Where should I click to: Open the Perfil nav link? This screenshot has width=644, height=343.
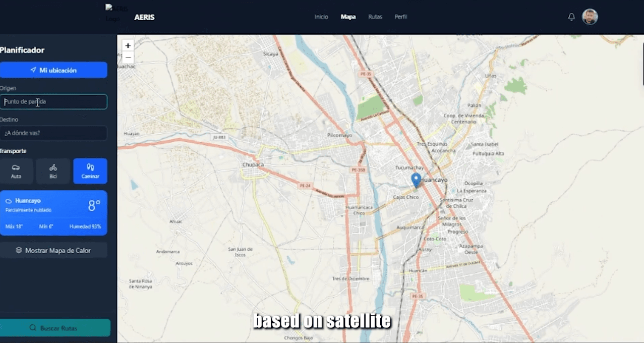tap(401, 17)
